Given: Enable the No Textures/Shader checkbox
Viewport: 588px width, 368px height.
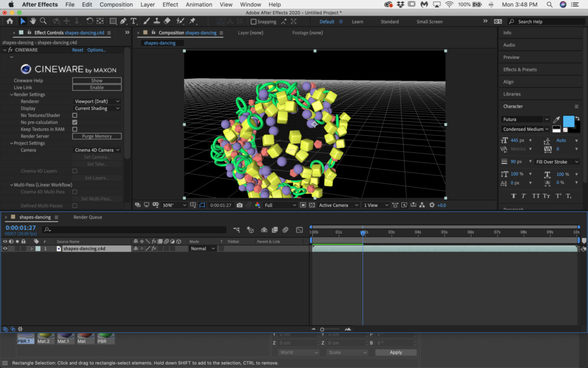Looking at the screenshot, I should point(75,116).
